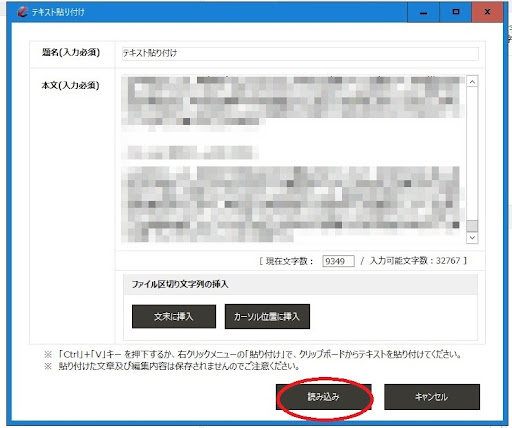Click the テキスト貼り付け title bar text
Viewport: 512px width, 428px height.
point(58,12)
